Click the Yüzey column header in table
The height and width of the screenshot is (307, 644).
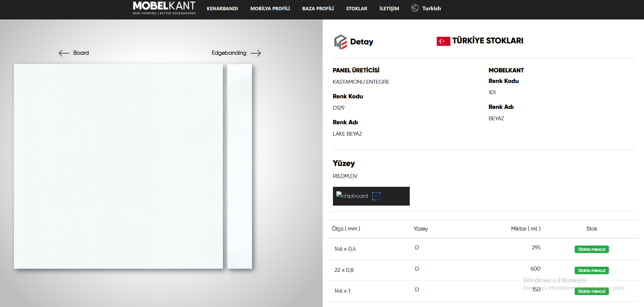pos(421,229)
